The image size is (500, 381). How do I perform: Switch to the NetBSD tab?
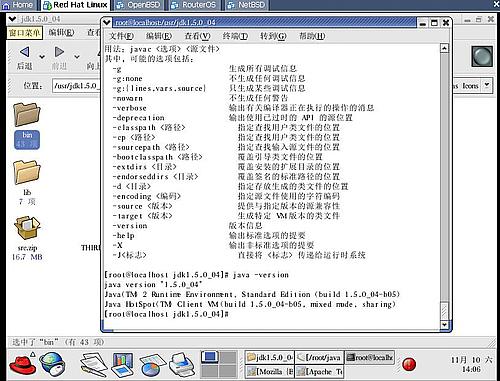246,5
